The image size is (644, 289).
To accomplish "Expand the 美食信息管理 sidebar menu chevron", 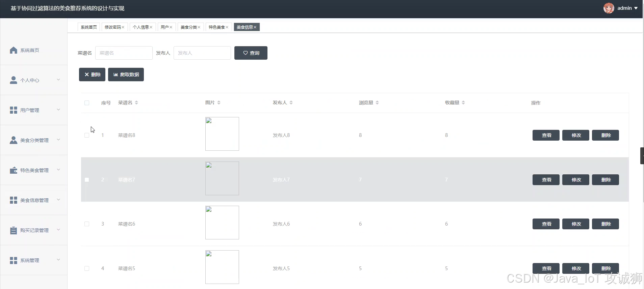I will click(58, 200).
